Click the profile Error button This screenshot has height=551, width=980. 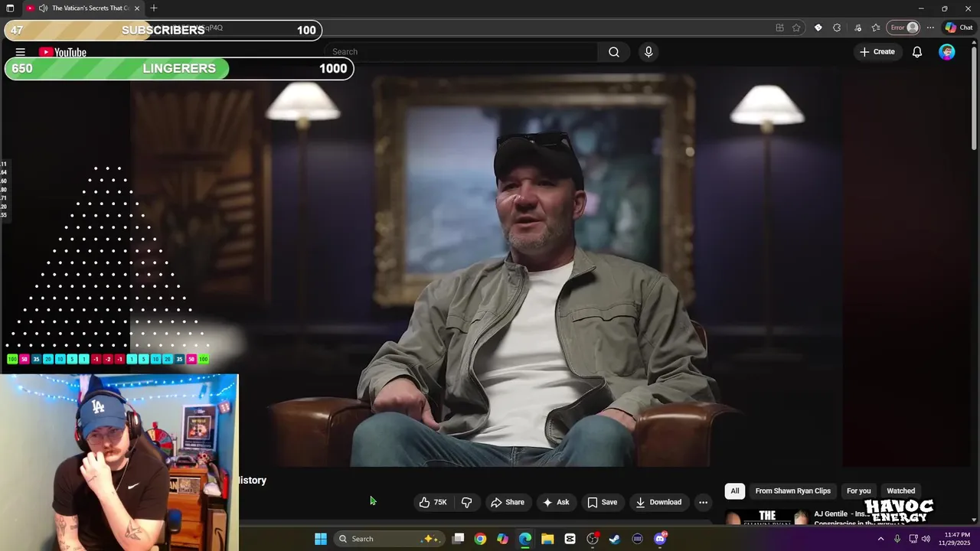click(903, 28)
